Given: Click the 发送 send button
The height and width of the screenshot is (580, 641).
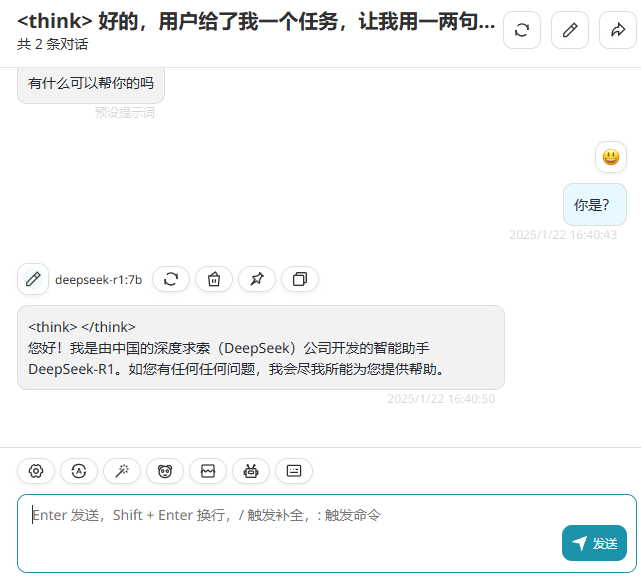Looking at the screenshot, I should [x=594, y=543].
